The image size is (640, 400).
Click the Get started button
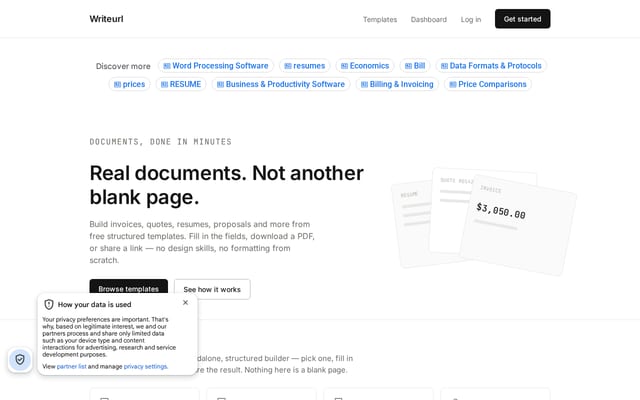coord(522,19)
